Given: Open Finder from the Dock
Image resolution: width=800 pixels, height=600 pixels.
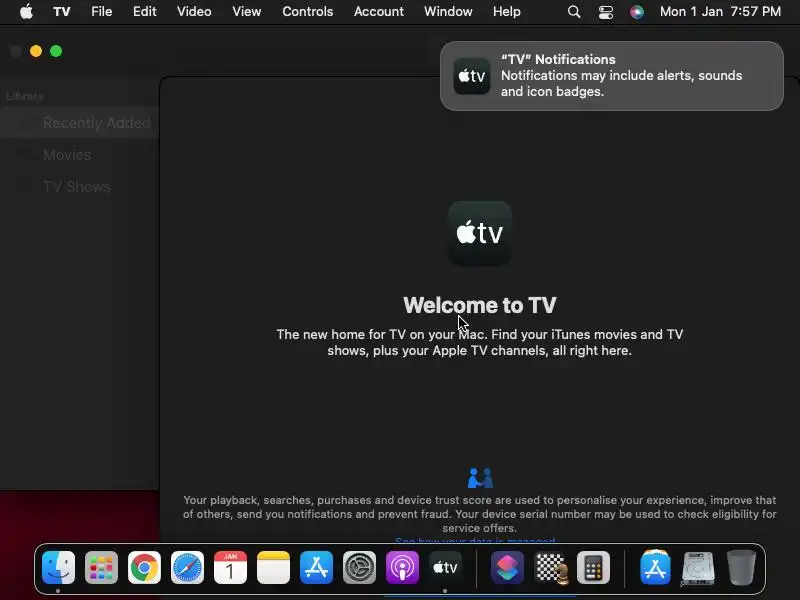Looking at the screenshot, I should click(x=58, y=567).
